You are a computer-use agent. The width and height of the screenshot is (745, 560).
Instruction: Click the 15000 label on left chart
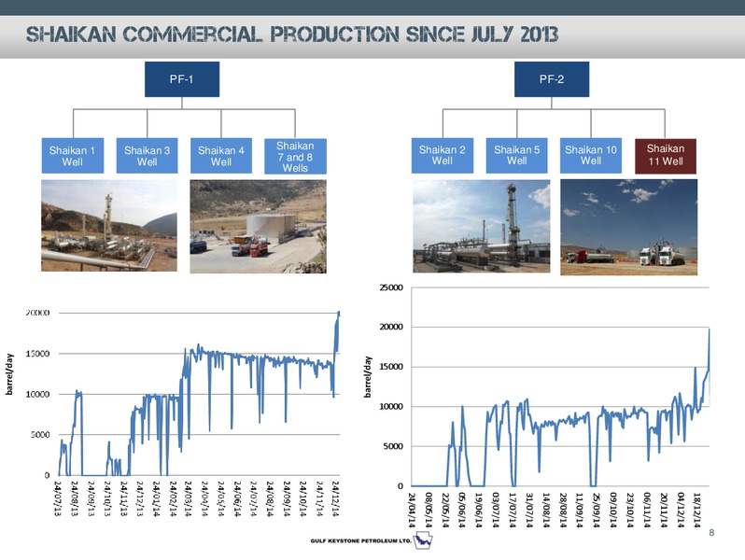(37, 354)
